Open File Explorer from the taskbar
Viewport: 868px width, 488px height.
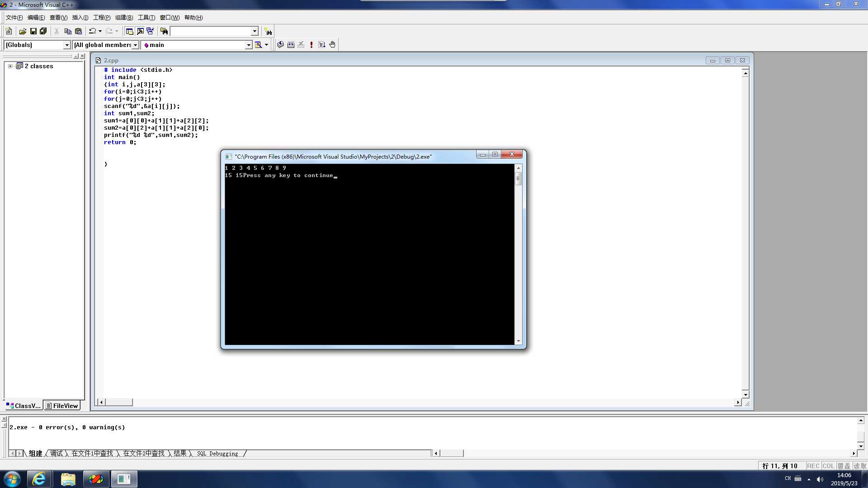coord(68,479)
